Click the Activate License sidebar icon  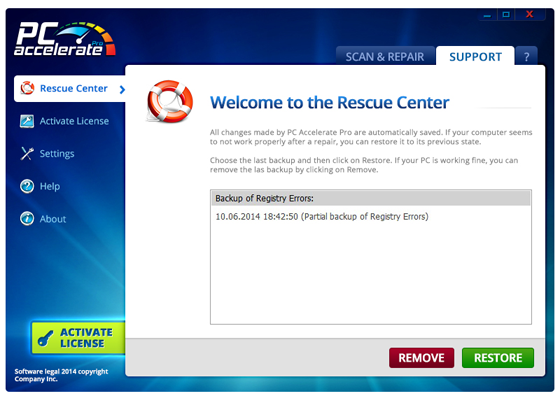[27, 121]
